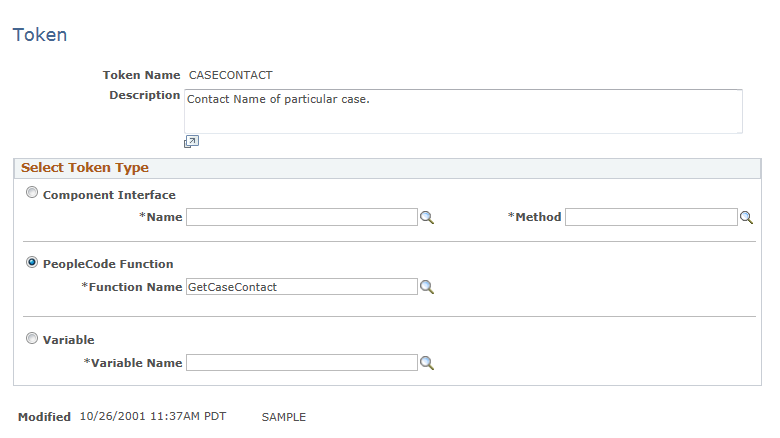The image size is (780, 438).
Task: Click lookup magnifier beside Component Interface Name
Action: [427, 218]
